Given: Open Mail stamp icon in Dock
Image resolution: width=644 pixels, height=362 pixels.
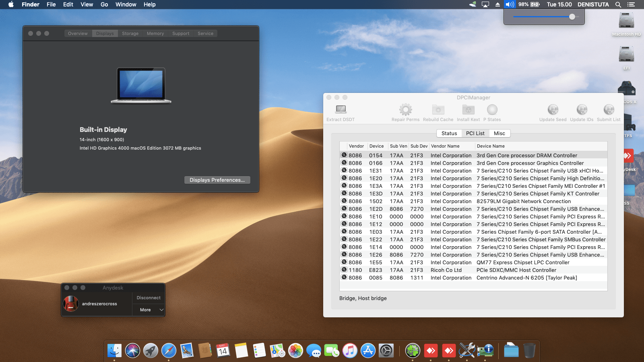Looking at the screenshot, I should click(187, 351).
